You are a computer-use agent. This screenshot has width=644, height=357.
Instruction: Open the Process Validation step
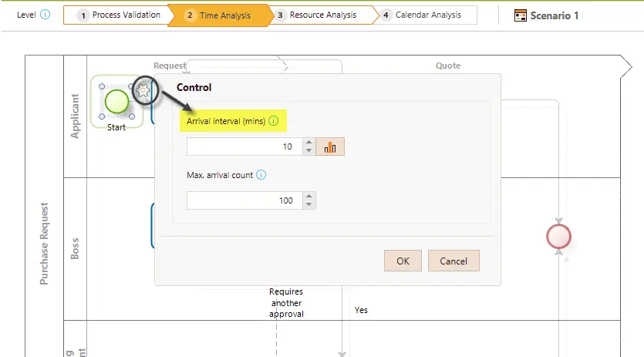119,15
